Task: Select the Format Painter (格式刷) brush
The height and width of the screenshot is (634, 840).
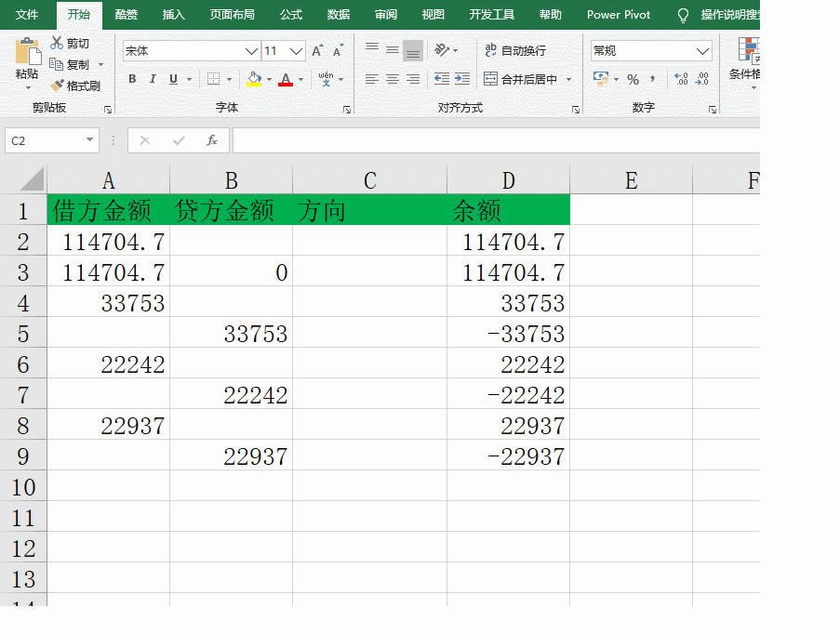Action: coord(57,86)
